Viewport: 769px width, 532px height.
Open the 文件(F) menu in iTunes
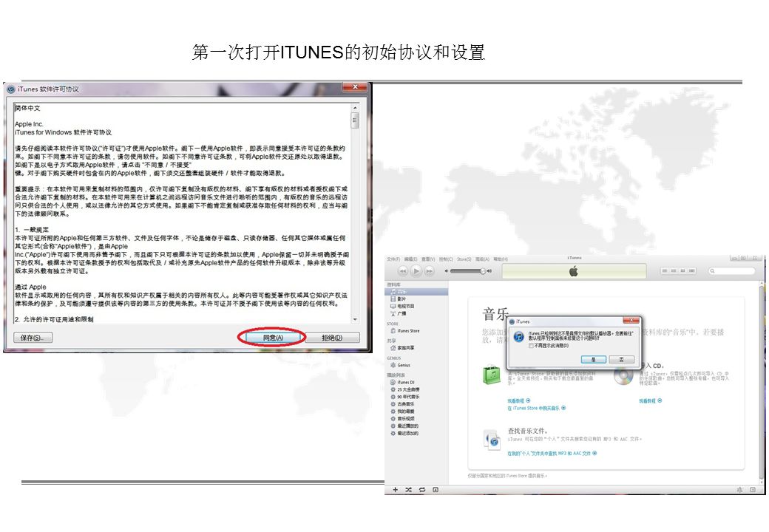pos(393,259)
